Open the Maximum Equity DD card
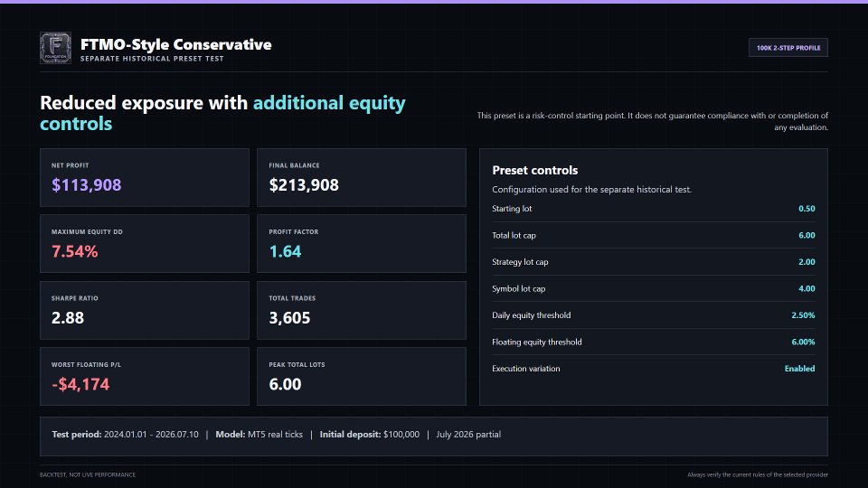The height and width of the screenshot is (488, 868). pos(145,244)
